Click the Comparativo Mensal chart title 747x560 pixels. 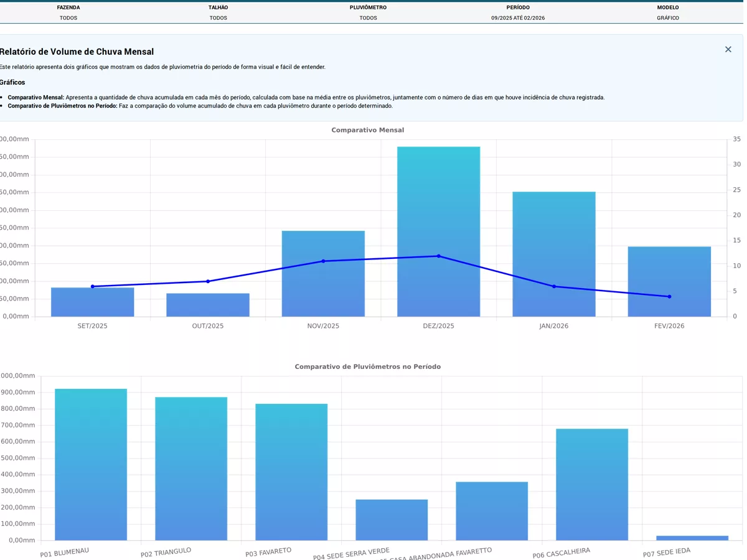point(368,130)
